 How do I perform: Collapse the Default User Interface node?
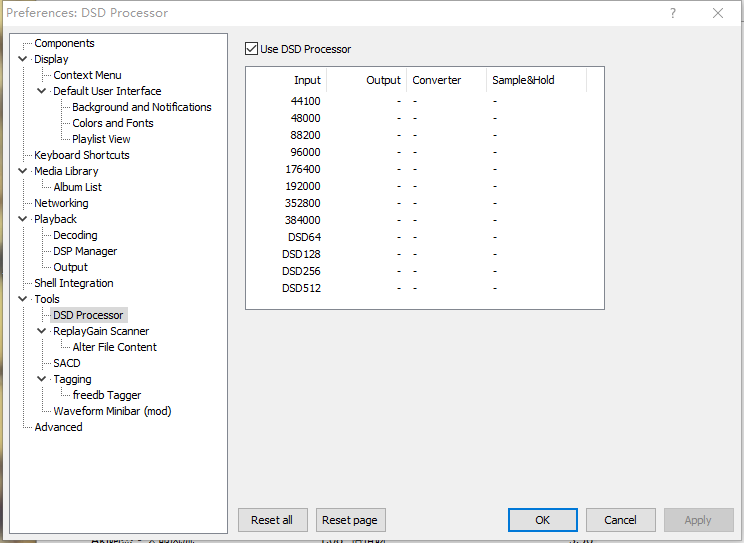(x=42, y=91)
